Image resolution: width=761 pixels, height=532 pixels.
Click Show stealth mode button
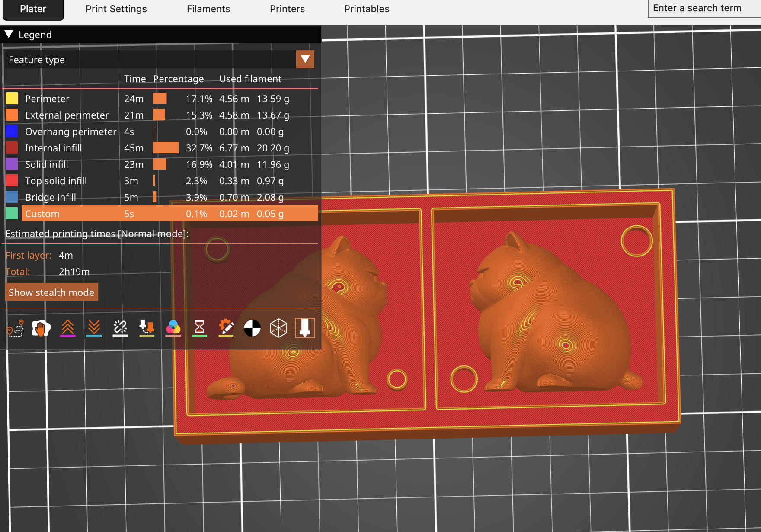(x=51, y=292)
